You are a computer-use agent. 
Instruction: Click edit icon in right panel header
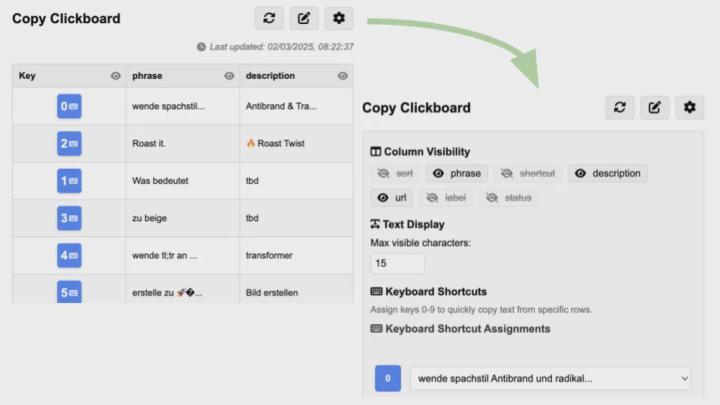(655, 107)
